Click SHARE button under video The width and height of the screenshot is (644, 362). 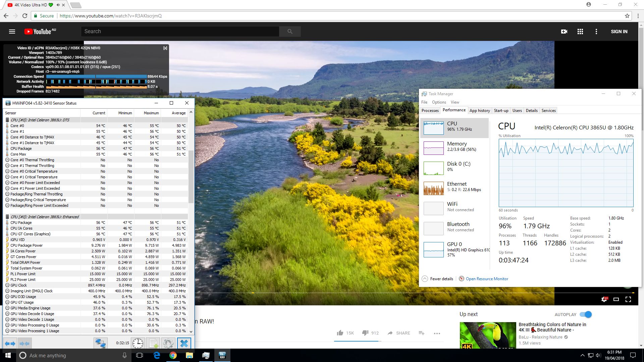[x=399, y=333]
